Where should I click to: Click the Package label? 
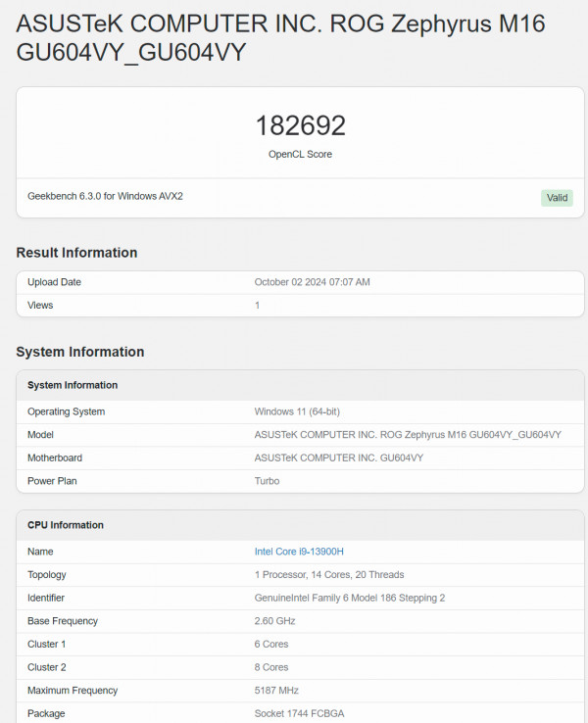(x=46, y=714)
